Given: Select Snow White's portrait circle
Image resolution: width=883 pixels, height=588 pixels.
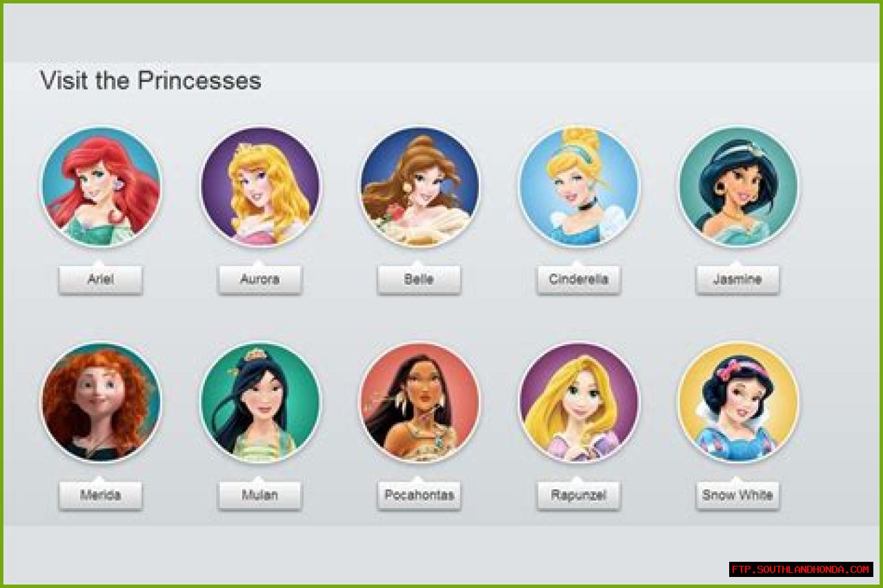Looking at the screenshot, I should click(x=738, y=403).
